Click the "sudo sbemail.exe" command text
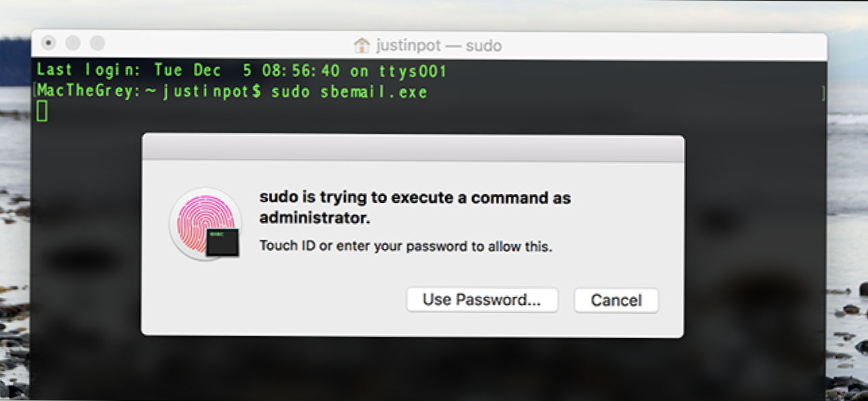 [x=349, y=92]
